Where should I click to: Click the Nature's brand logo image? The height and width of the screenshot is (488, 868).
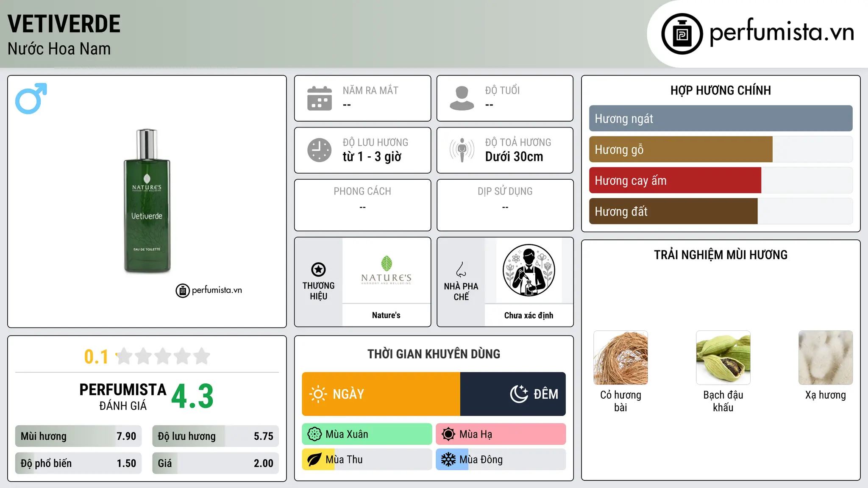(386, 270)
